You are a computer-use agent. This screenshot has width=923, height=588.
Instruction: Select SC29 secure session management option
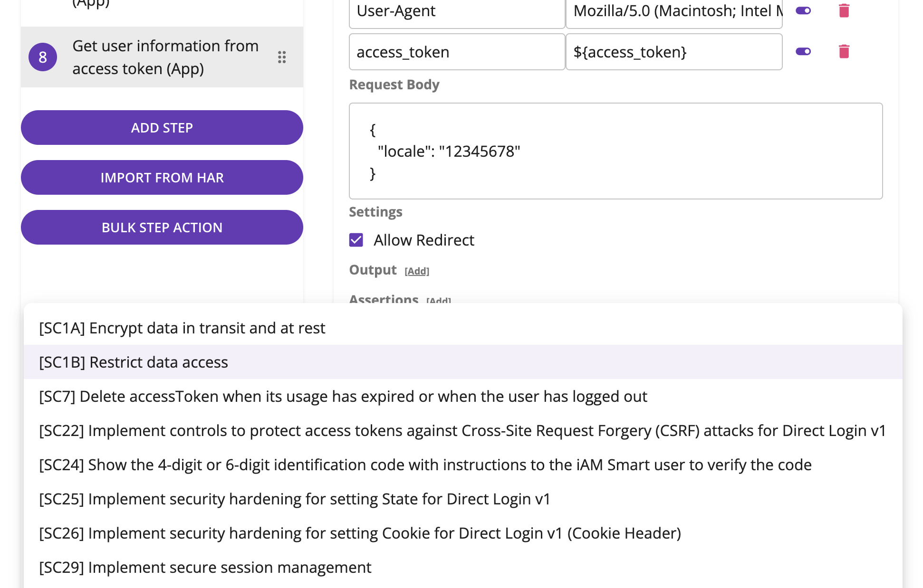[205, 567]
